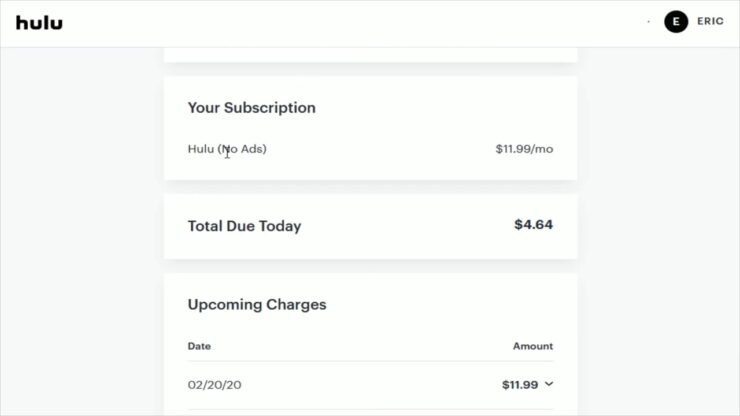Image resolution: width=740 pixels, height=416 pixels.
Task: Click the Amount column header
Action: click(533, 346)
